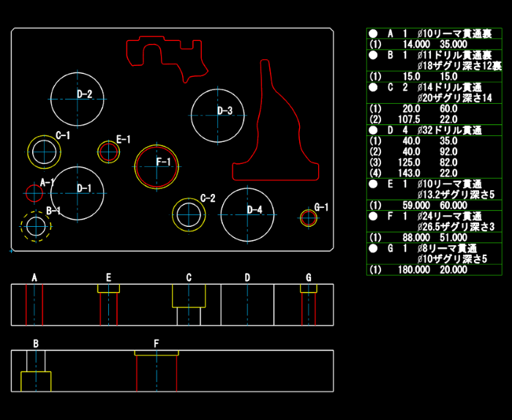Click the white bullet beside row F
This screenshot has width=512, height=420.
[x=373, y=216]
